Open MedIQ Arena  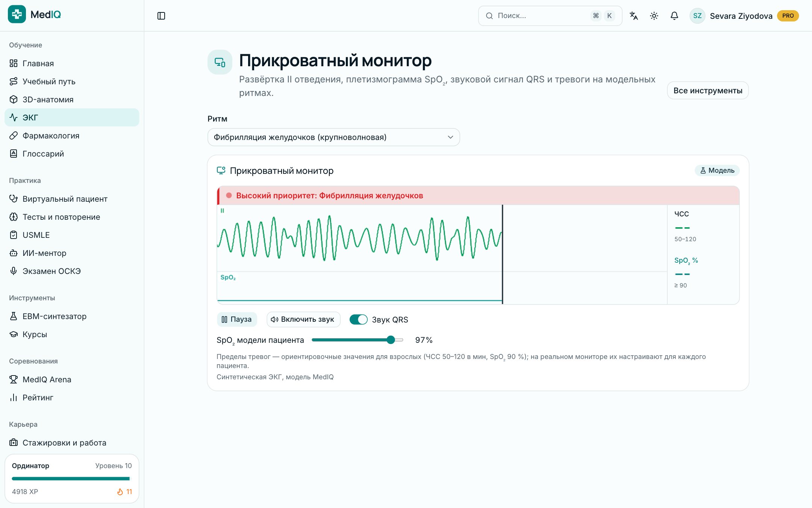tap(72, 379)
